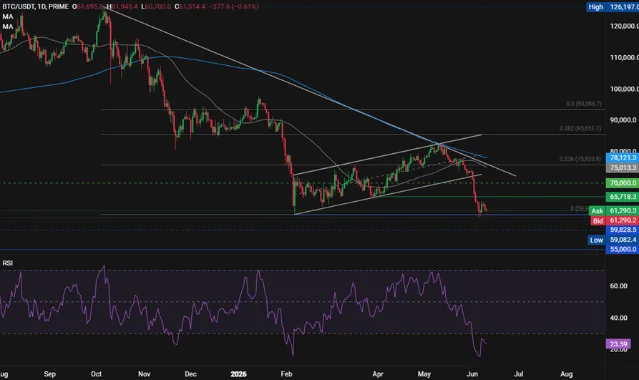This screenshot has width=639, height=380.
Task: Click the 120,000.0 price axis label
Action: 624,26
